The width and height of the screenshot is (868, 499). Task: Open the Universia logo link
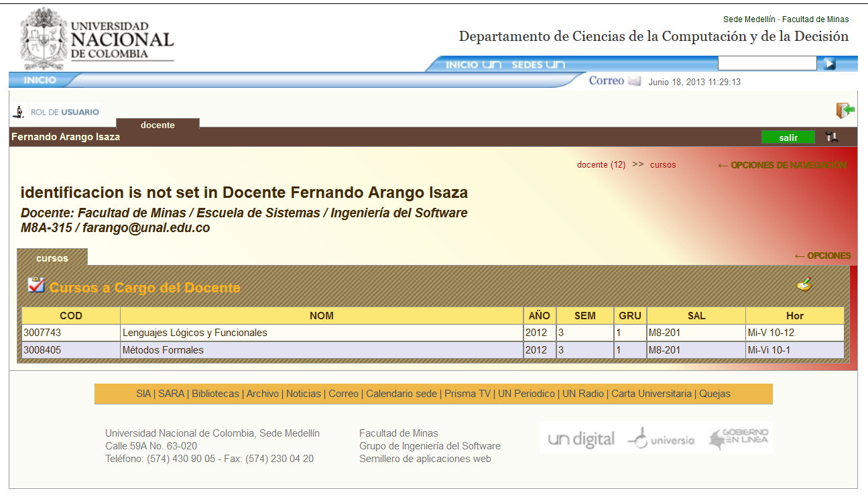point(661,439)
